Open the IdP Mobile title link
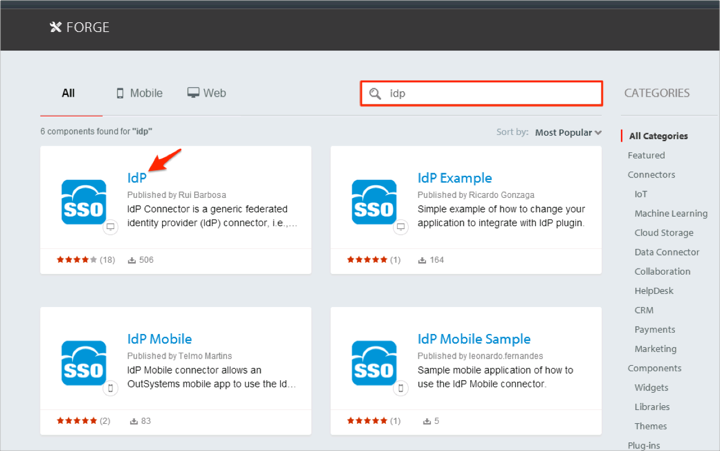This screenshot has width=720, height=451. tap(159, 339)
